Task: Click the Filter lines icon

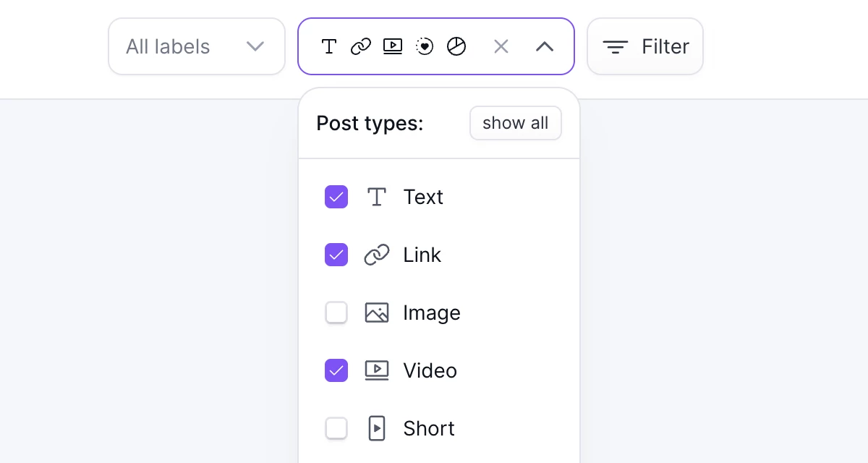Action: pos(616,47)
